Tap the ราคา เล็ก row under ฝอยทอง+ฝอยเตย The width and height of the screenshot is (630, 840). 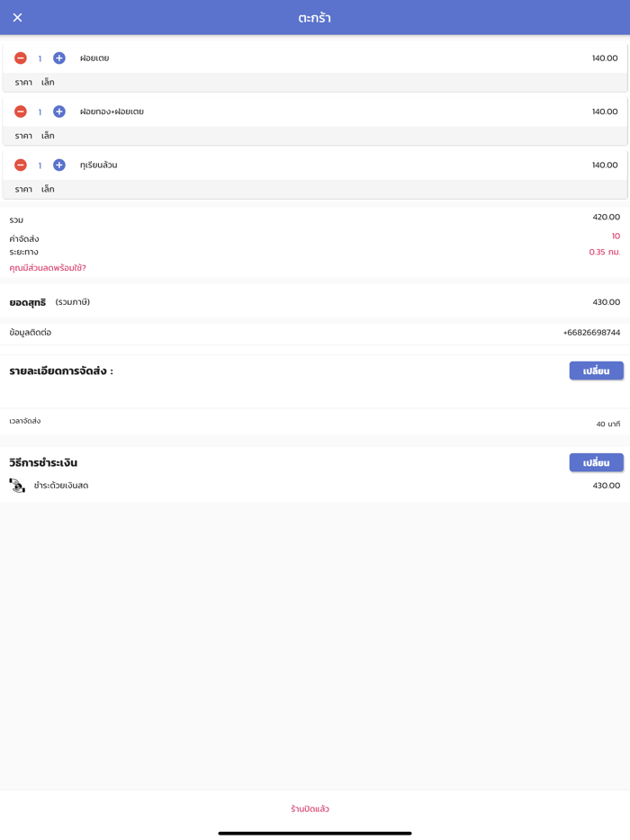pyautogui.click(x=35, y=136)
